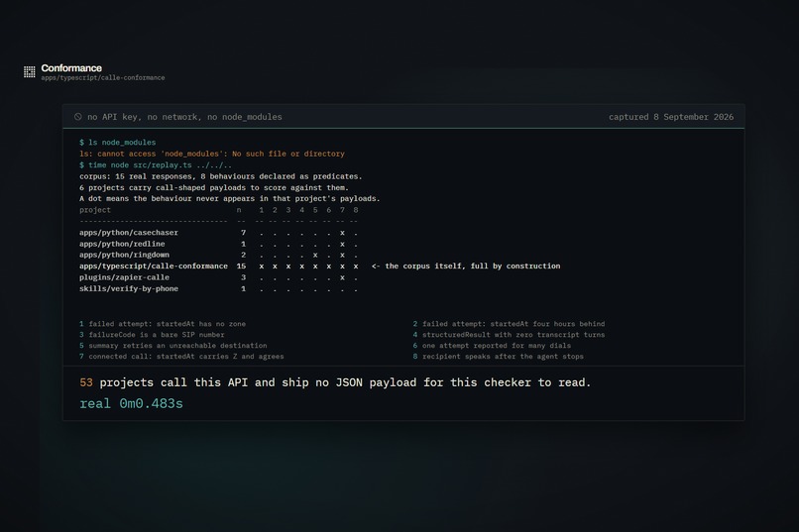The image size is (799, 532).
Task: Select '<- the corpus itself, full by construction' note
Action: pyautogui.click(x=466, y=266)
